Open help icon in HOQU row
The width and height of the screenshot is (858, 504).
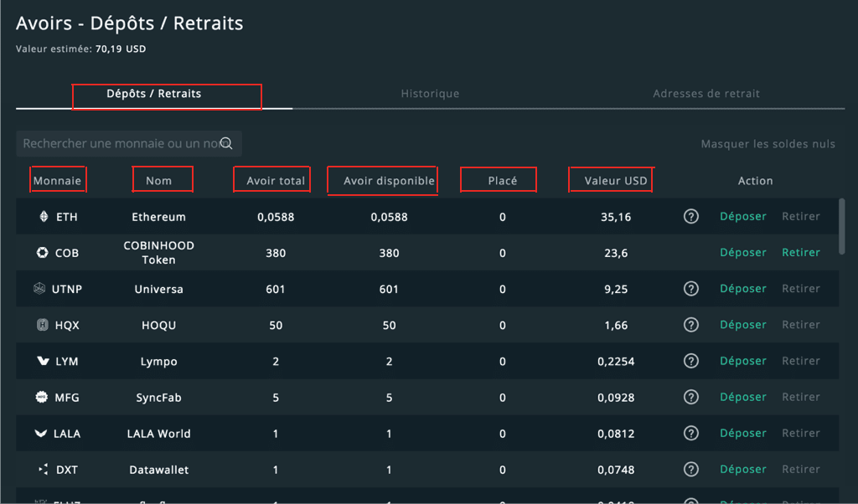coord(691,325)
